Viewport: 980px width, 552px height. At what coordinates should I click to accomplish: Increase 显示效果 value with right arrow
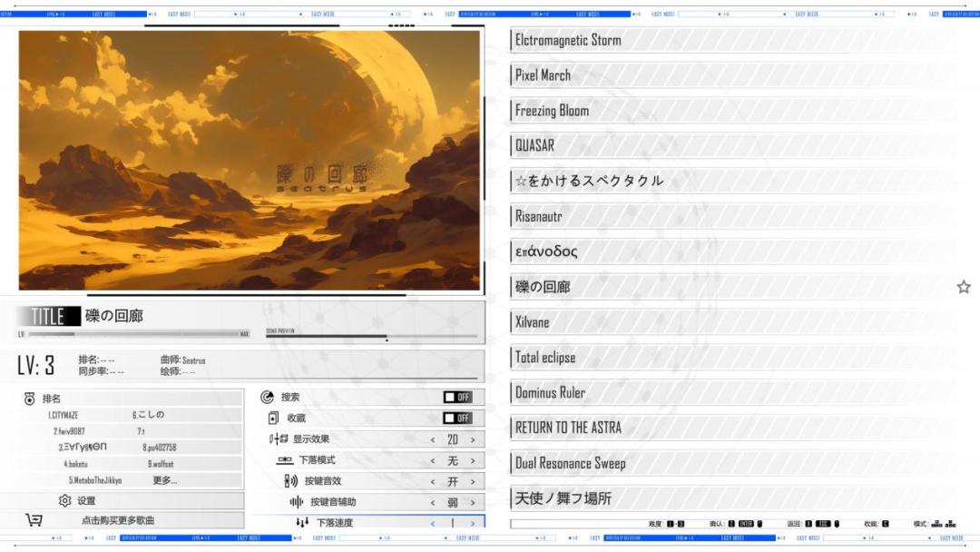tap(473, 439)
